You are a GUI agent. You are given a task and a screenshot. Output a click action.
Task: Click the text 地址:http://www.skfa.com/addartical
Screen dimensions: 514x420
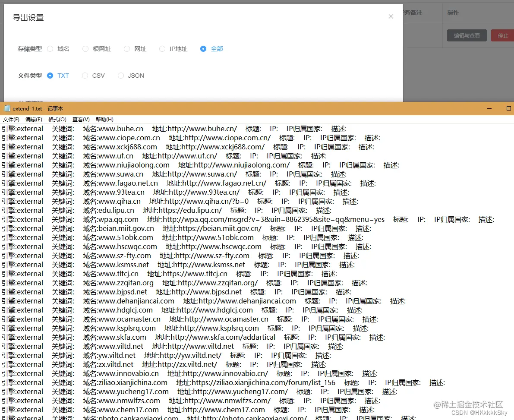(215, 338)
